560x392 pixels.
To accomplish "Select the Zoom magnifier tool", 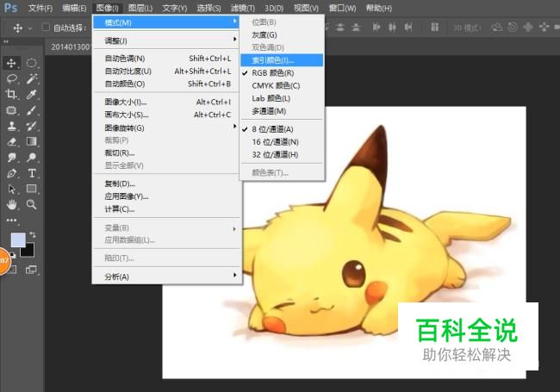I will coord(31,204).
